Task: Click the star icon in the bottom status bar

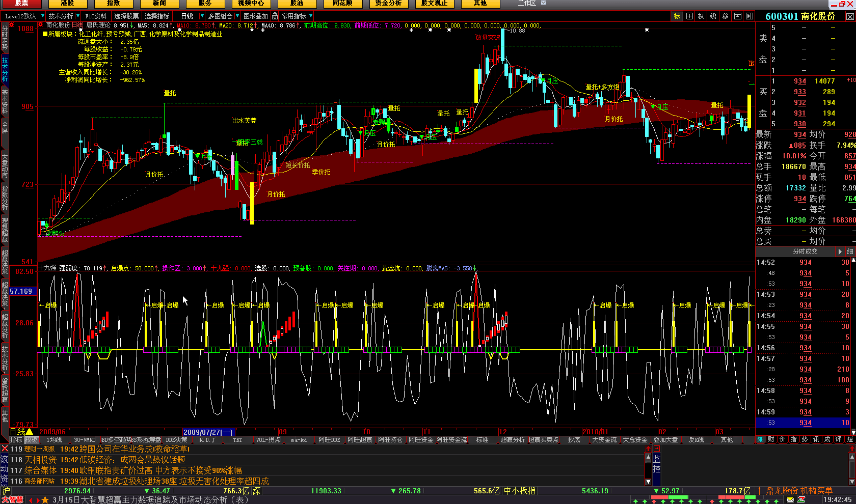Action: tap(45, 500)
